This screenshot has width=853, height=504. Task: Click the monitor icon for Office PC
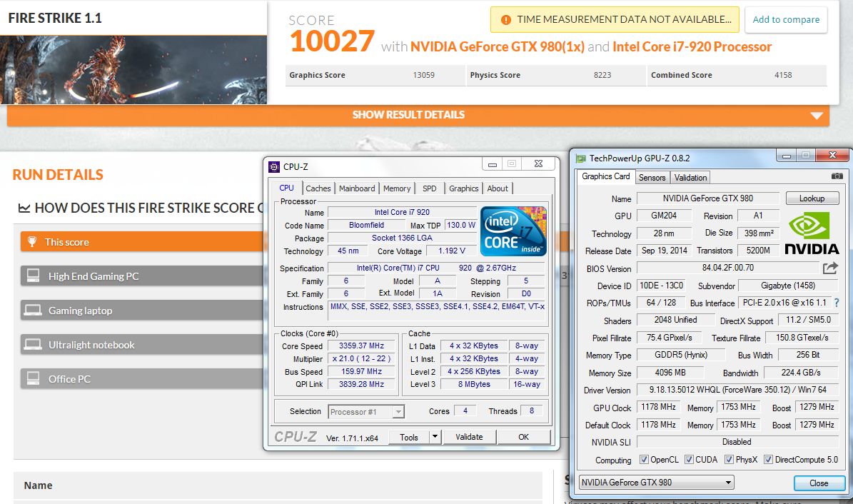(33, 378)
